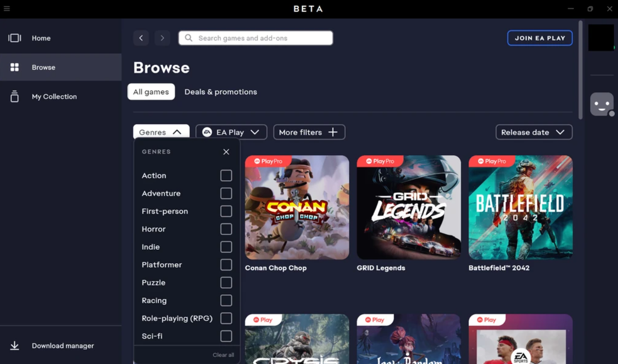The image size is (618, 364).
Task: Click the Browse grid icon
Action: click(14, 67)
